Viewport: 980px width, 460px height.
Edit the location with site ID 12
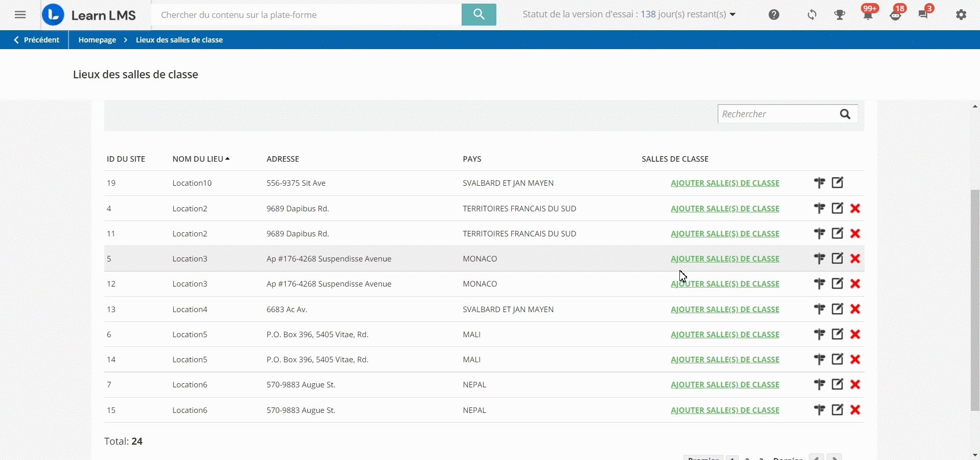click(x=837, y=283)
